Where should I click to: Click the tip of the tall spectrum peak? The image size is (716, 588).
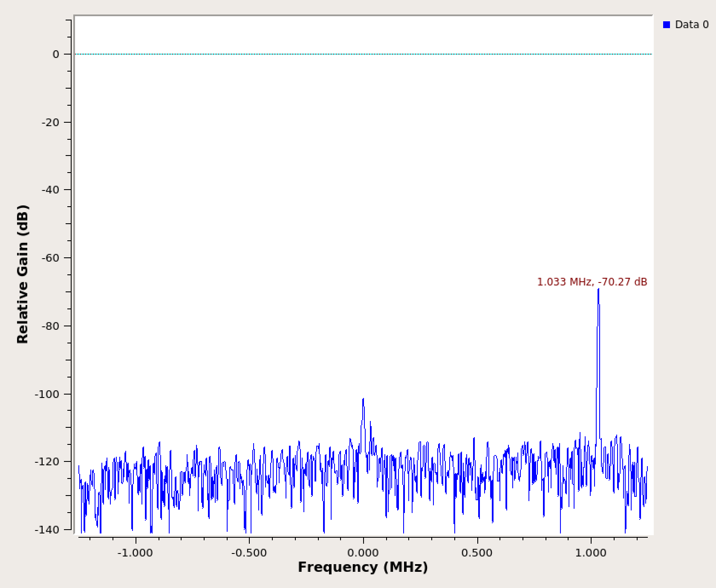point(598,291)
